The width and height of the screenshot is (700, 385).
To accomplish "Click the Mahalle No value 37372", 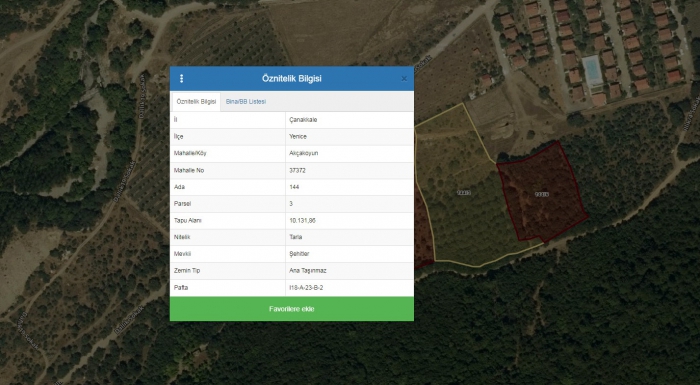I will coord(297,171).
